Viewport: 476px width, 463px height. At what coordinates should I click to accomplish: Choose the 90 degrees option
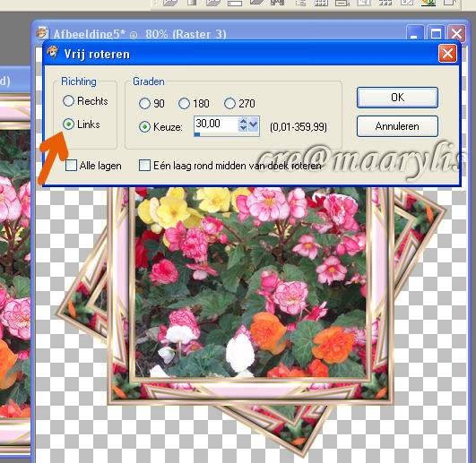tap(151, 104)
